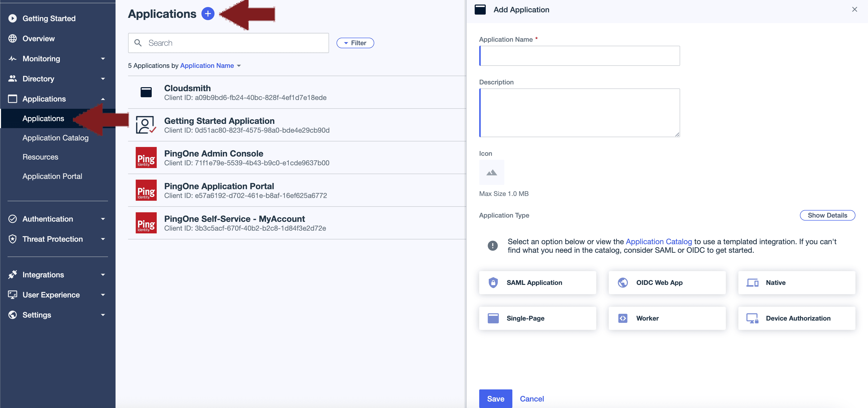
Task: Choose the Device Authorization application type
Action: (796, 318)
